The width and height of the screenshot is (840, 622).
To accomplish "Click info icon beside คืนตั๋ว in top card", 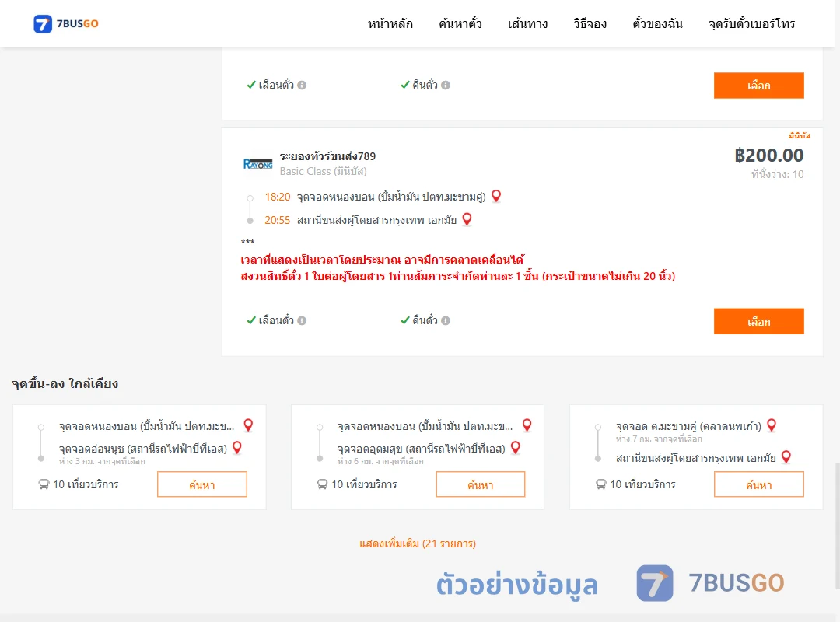I will pyautogui.click(x=446, y=85).
